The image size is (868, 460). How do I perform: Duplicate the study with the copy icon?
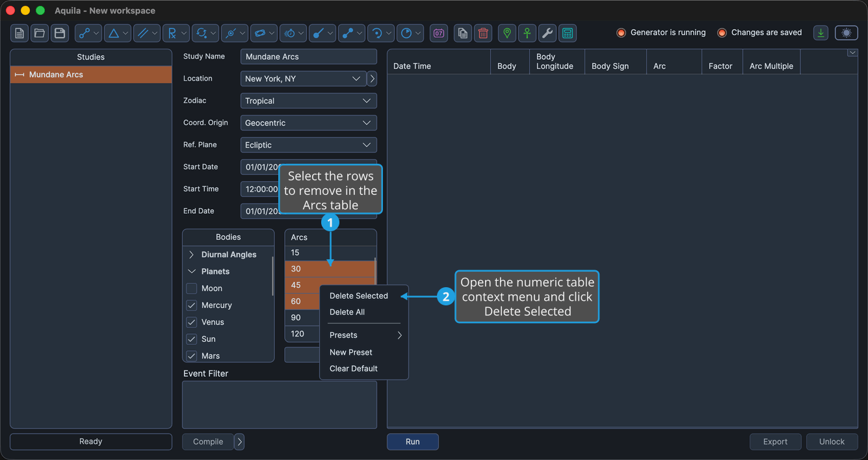pos(463,33)
